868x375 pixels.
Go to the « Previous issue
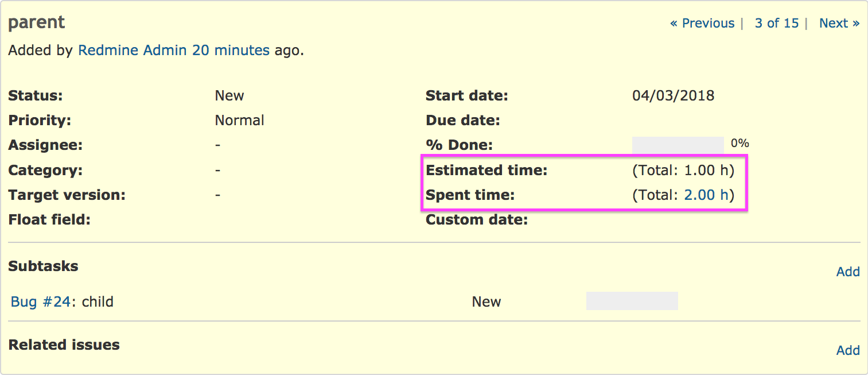702,23
